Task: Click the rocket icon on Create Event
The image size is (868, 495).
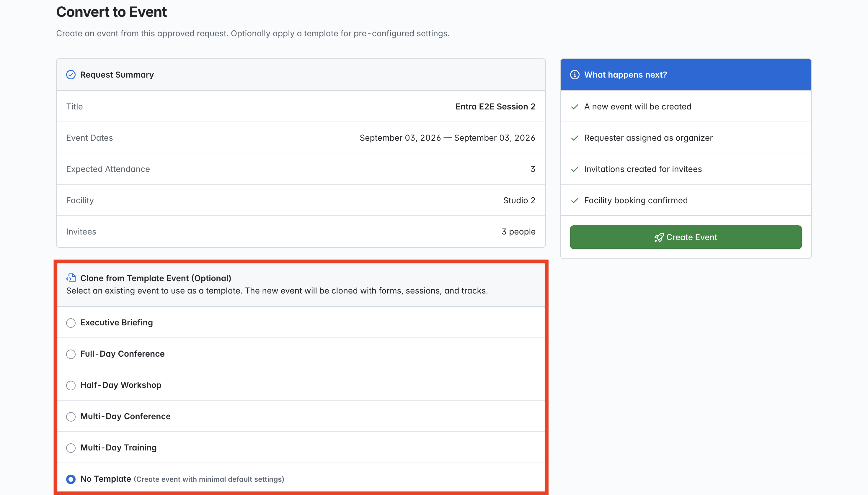Action: 659,237
